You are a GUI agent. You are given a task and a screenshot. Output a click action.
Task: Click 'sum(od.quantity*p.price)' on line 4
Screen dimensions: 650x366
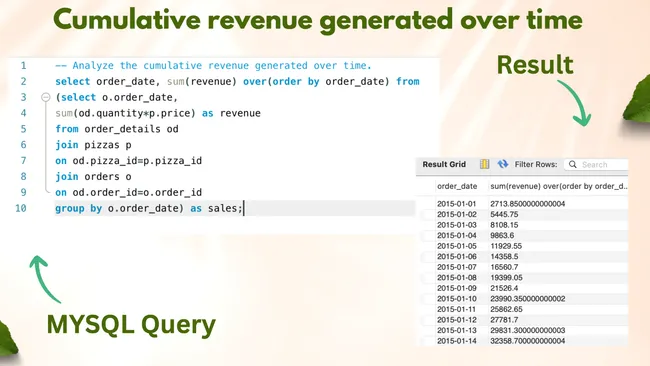tap(125, 113)
